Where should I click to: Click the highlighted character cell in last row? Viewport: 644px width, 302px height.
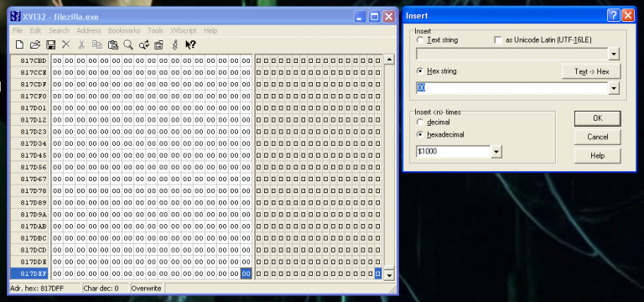378,273
